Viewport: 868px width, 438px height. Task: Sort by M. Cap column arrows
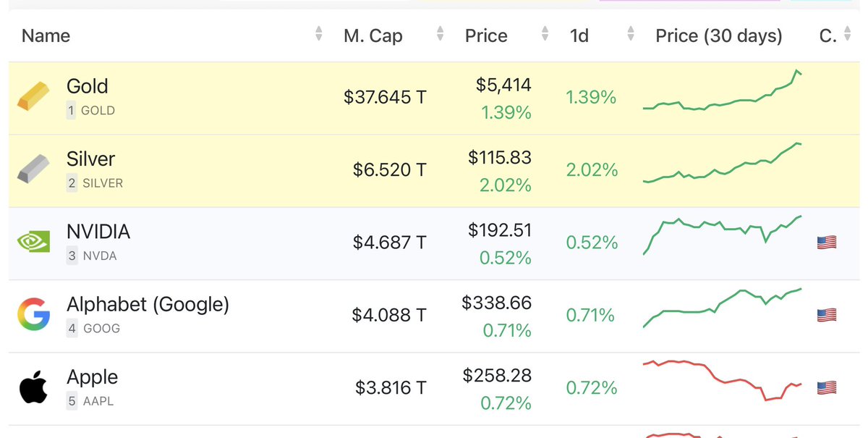(x=441, y=34)
